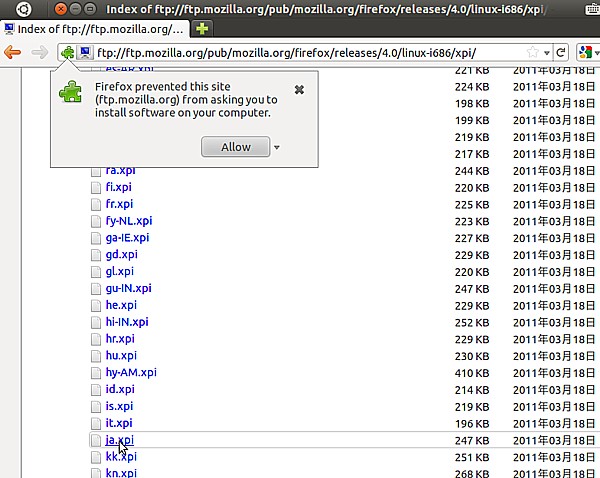
Task: Click the date in the ja.xpi row
Action: [554, 440]
